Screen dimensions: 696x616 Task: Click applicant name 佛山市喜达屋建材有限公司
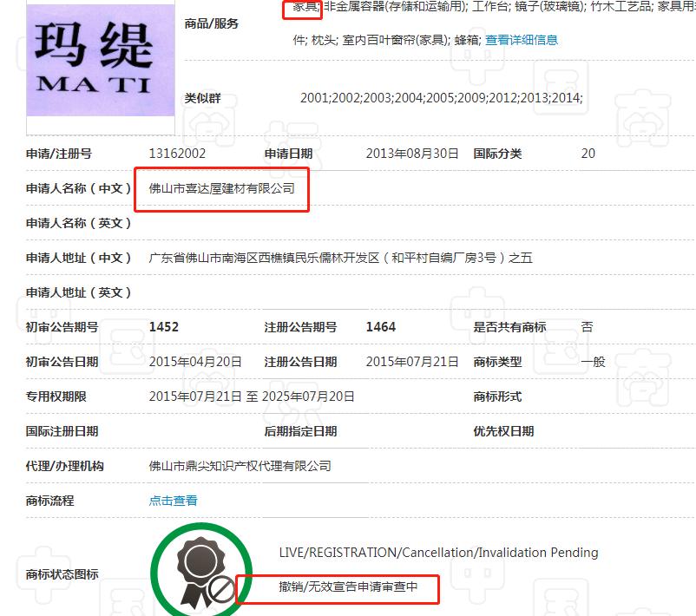221,188
